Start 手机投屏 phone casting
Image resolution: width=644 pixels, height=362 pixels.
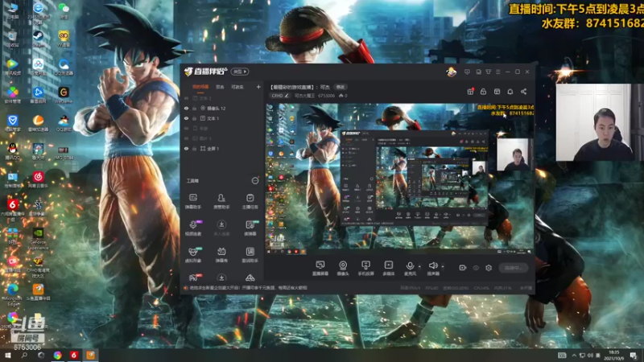[x=365, y=268]
